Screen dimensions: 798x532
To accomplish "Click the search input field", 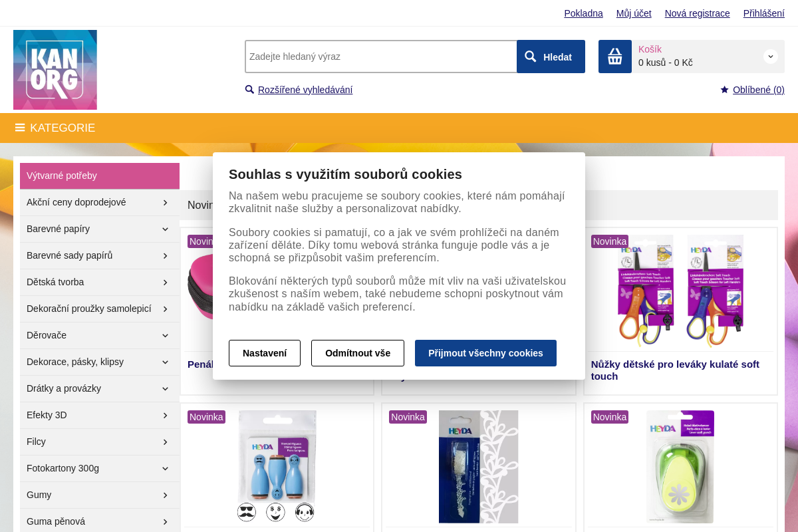I will point(381,57).
